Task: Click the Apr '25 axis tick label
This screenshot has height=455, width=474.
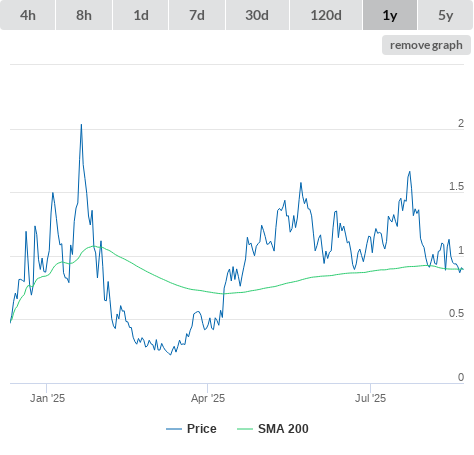Action: [x=208, y=398]
